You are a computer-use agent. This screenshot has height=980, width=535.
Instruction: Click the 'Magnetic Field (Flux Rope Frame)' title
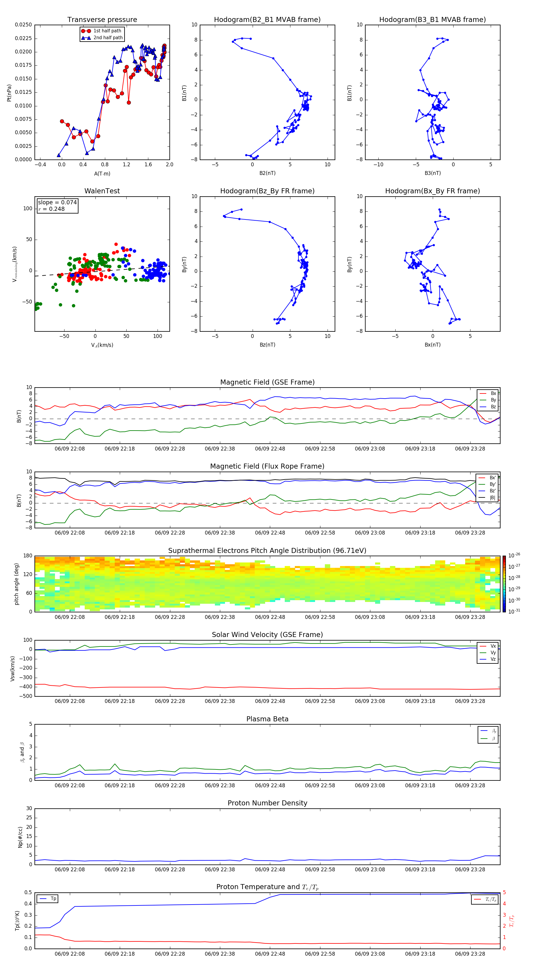(x=267, y=466)
